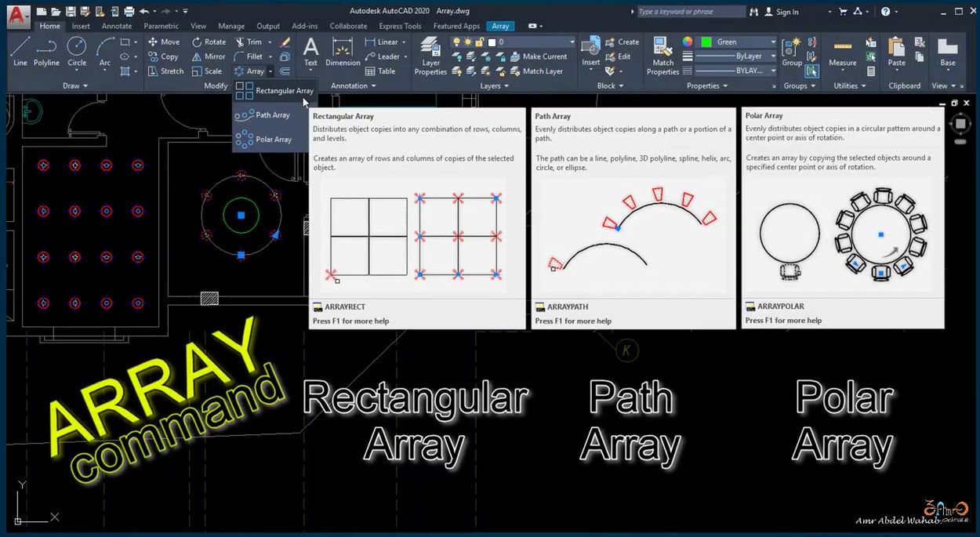Expand the Layers panel

tap(494, 85)
